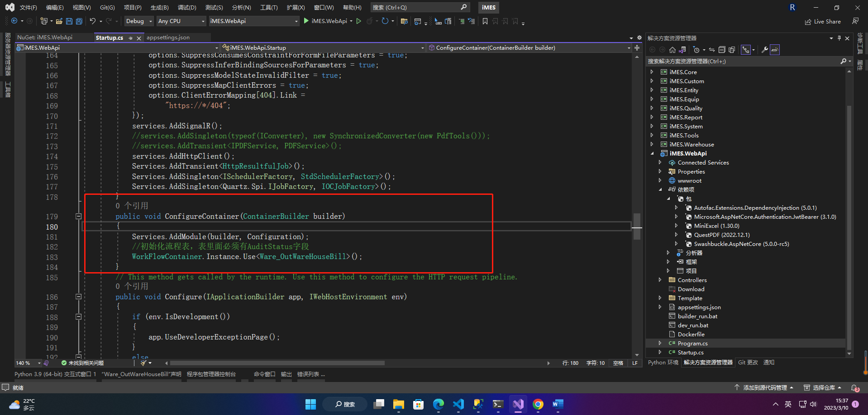Switch to the Python 环境 panel tab
Screen dimensions: 868x415
[x=663, y=363]
